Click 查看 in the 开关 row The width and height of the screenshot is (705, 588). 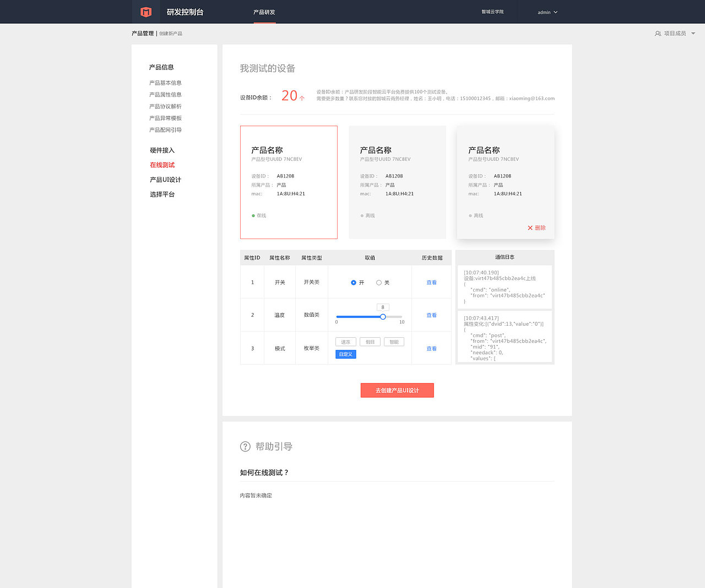(x=431, y=282)
